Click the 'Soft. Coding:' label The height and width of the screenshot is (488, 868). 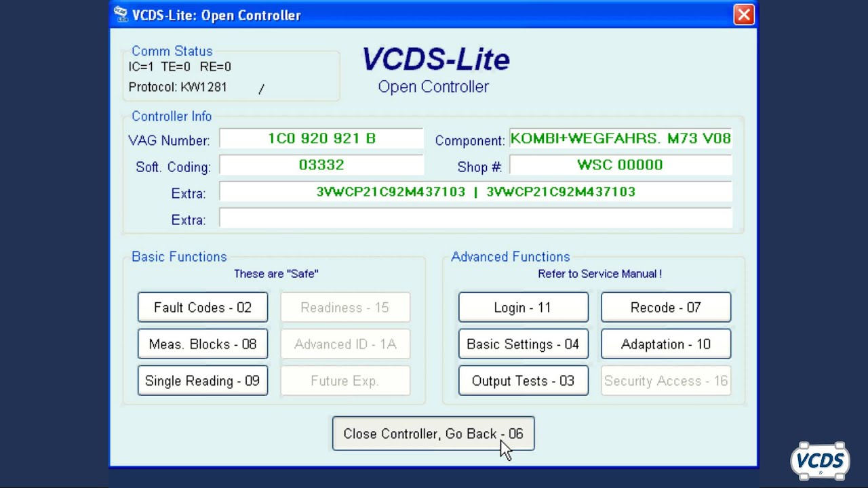(174, 167)
